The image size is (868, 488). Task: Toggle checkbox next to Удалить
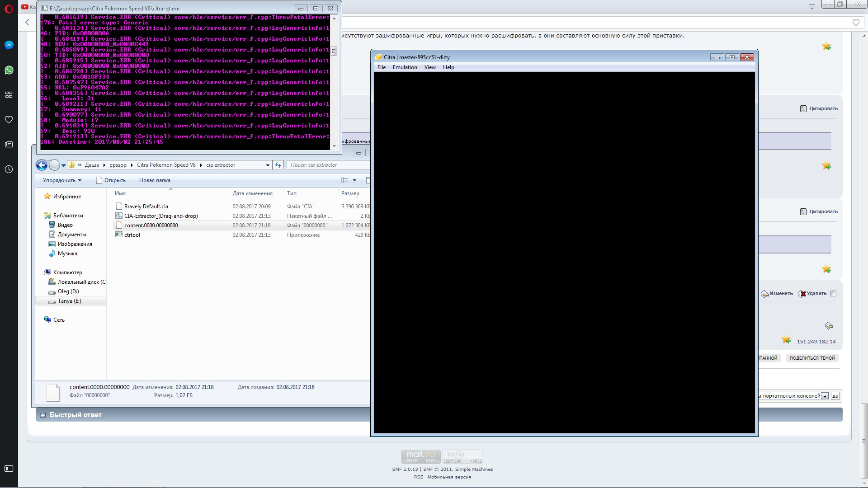coord(833,293)
